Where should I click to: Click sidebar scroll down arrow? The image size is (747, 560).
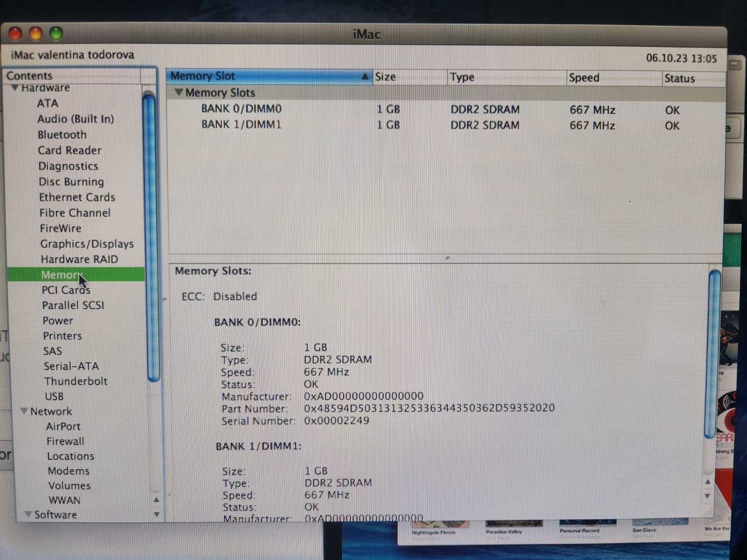coord(157,514)
